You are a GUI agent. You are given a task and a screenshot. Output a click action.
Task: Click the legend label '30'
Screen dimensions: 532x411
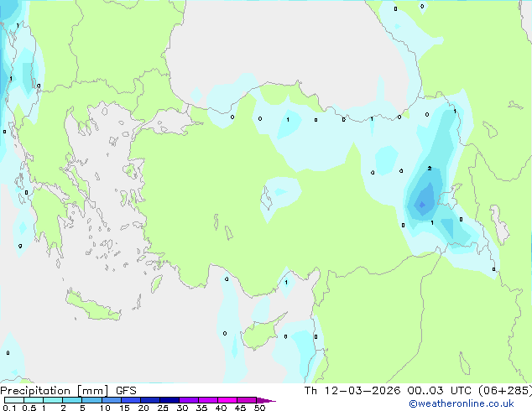click(182, 408)
